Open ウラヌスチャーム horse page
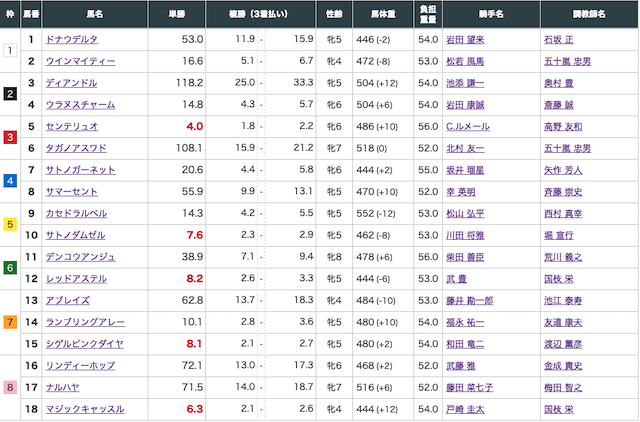This screenshot has height=422, width=640. [x=80, y=105]
